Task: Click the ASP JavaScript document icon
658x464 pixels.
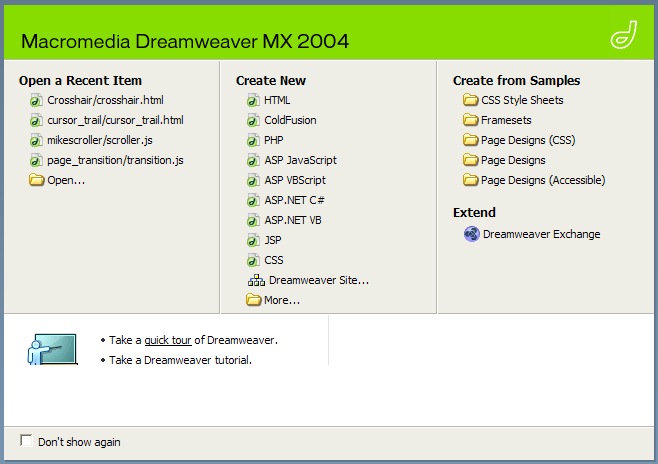Action: coord(253,160)
